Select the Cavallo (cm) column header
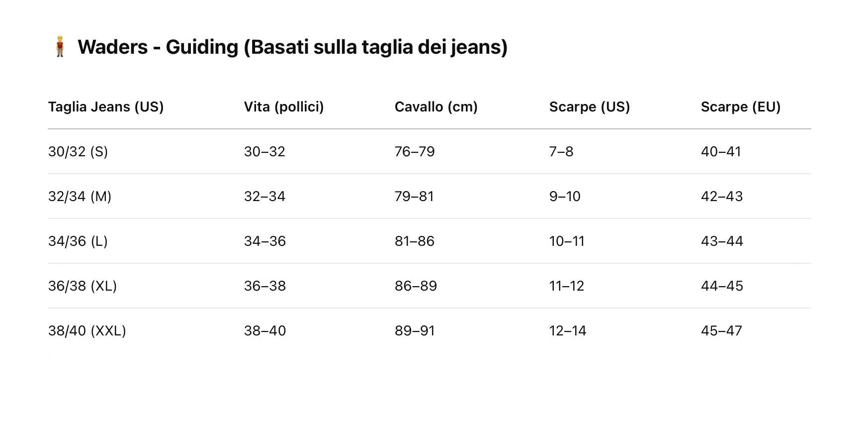 click(x=436, y=107)
